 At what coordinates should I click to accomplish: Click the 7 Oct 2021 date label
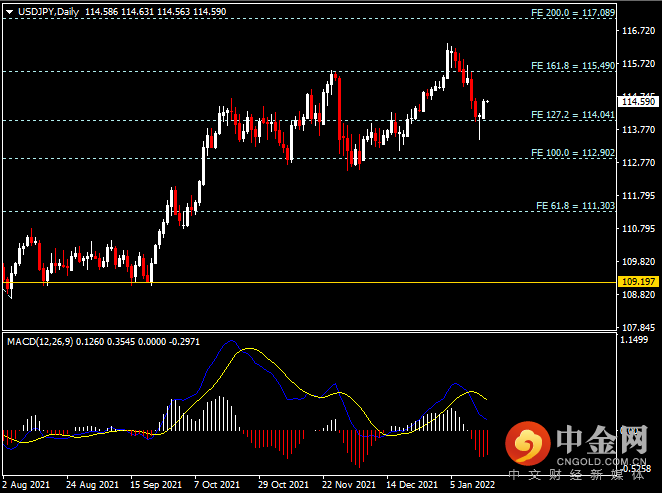pos(217,485)
